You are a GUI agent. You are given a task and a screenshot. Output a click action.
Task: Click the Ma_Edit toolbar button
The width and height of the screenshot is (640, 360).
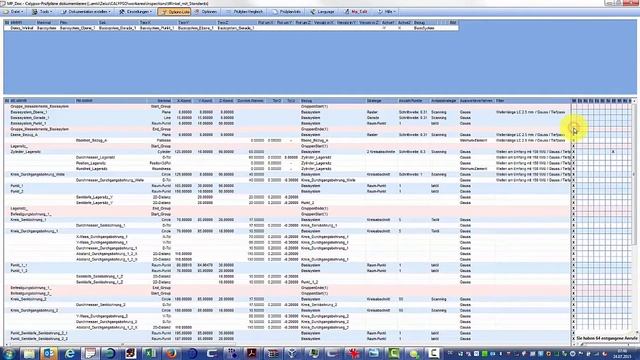[x=356, y=12]
